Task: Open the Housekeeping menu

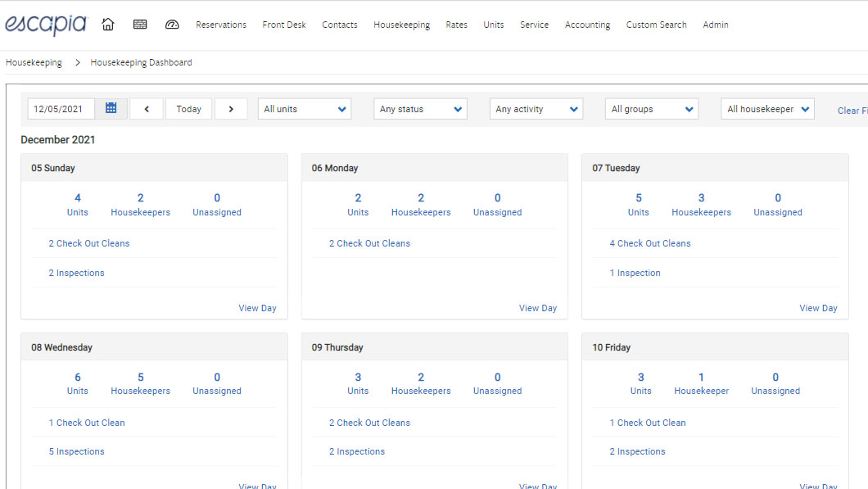Action: [x=401, y=25]
